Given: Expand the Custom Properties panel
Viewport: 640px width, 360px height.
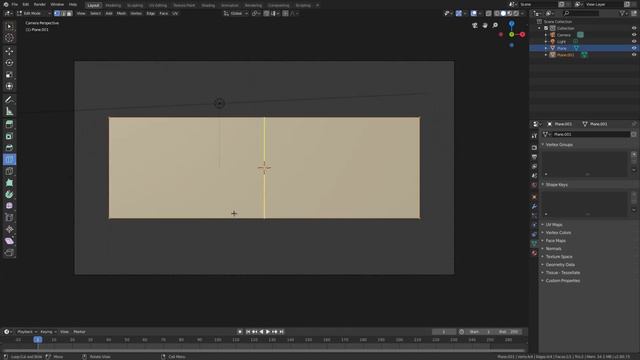Looking at the screenshot, I should click(561, 280).
